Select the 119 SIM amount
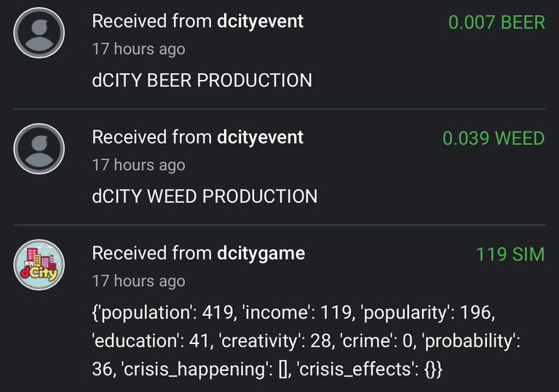Viewport: 559px width, 392px height. pos(510,255)
